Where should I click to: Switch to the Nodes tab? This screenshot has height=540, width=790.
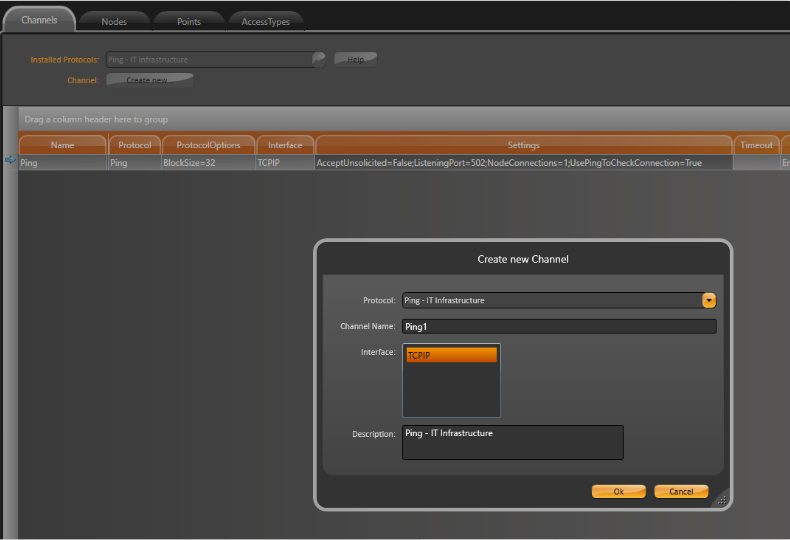(x=114, y=21)
